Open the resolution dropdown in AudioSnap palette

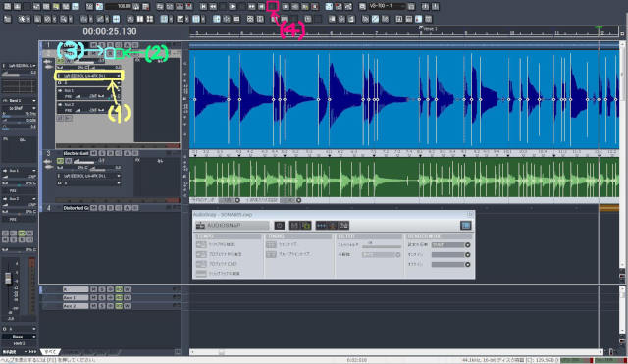pyautogui.click(x=382, y=255)
